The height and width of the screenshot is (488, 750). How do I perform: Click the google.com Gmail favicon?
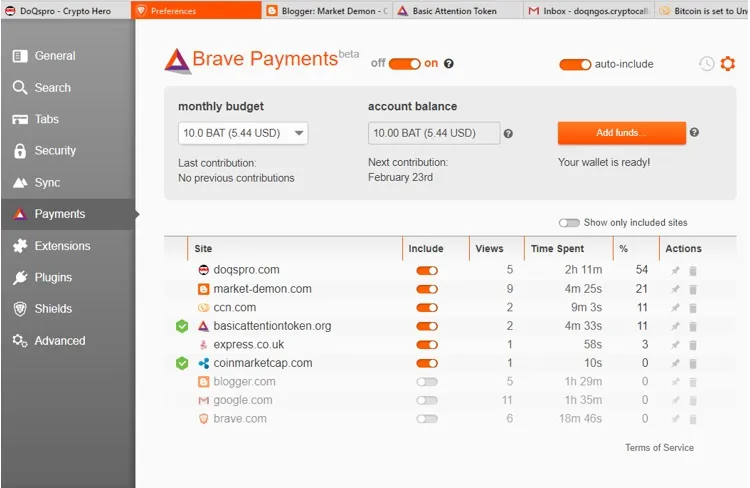[x=204, y=400]
